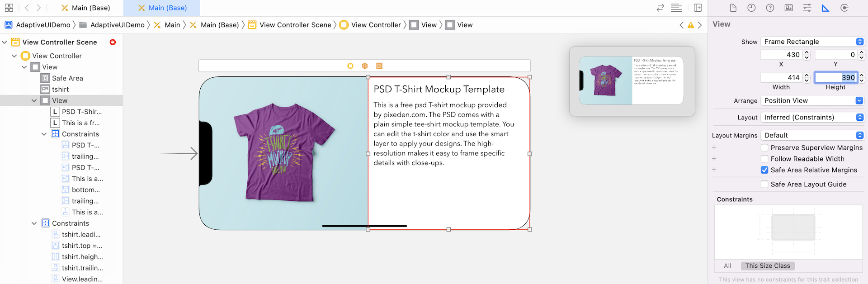Select the All constraints tab

[727, 266]
